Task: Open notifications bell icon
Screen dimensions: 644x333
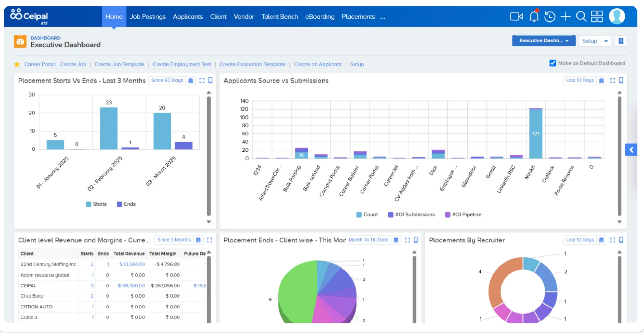Action: [534, 17]
